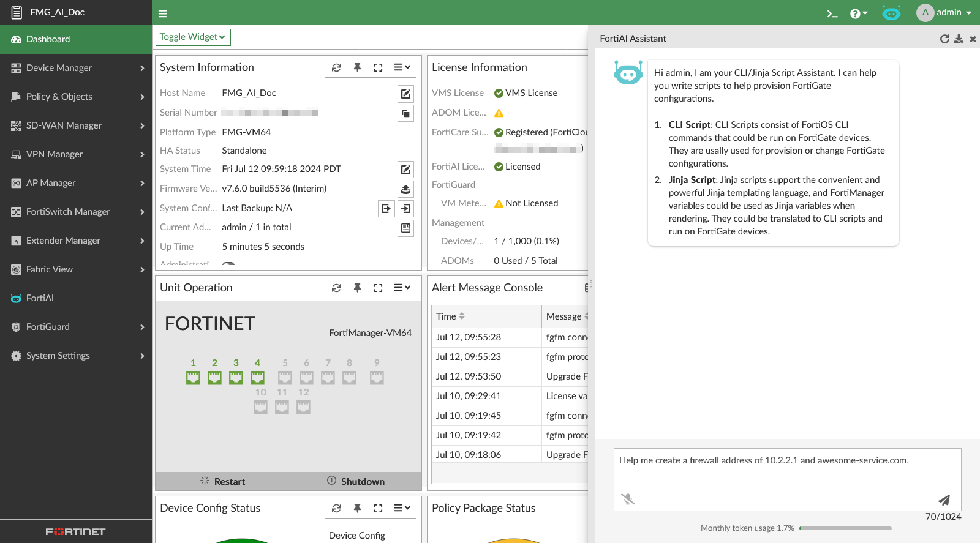Image resolution: width=980 pixels, height=543 pixels.
Task: Expand the Device Manager sidebar item
Action: pos(76,68)
